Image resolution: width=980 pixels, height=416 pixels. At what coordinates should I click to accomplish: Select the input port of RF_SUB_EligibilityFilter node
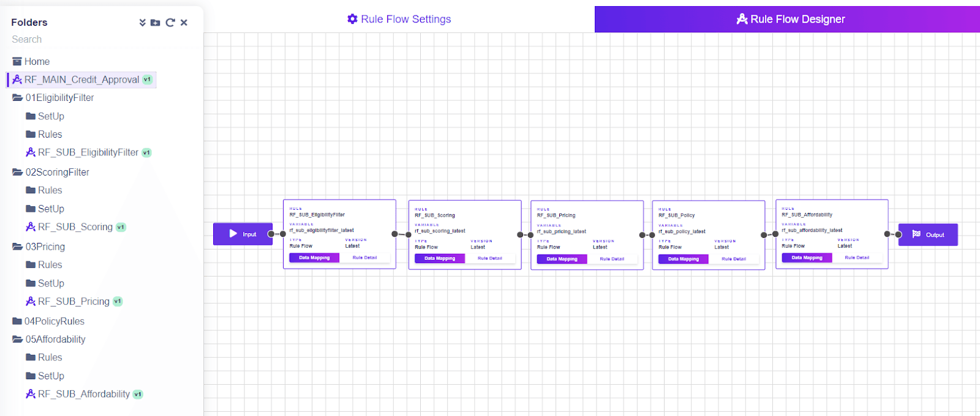pyautogui.click(x=283, y=234)
